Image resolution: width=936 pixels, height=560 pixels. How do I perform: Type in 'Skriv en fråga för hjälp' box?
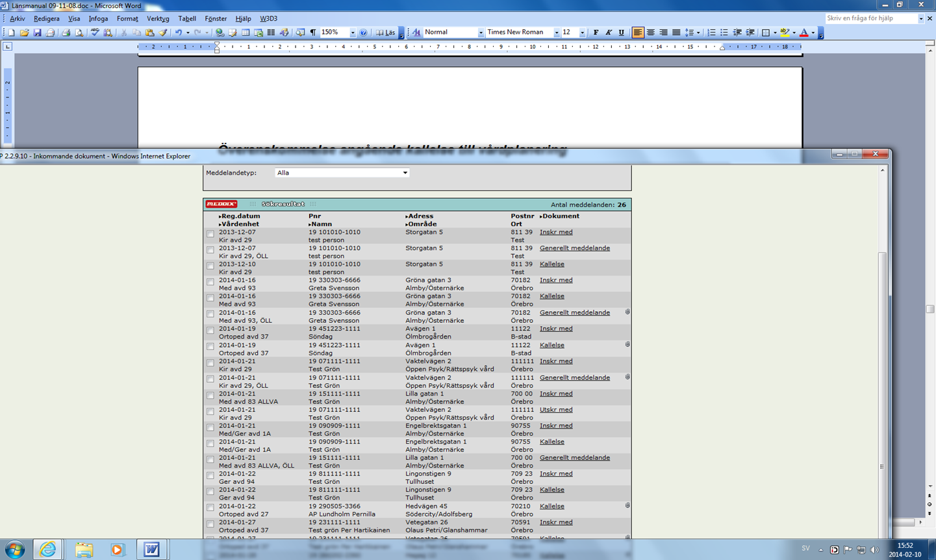(870, 19)
